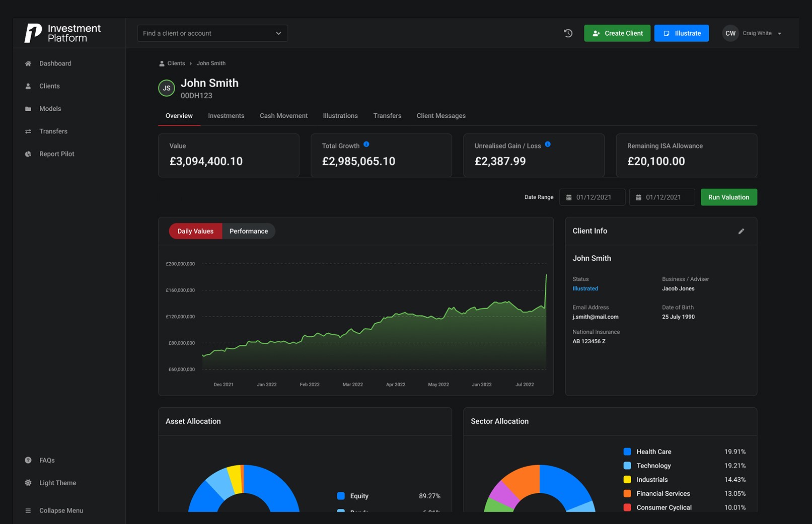Open Report Pilot in sidebar
This screenshot has width=812, height=524.
(57, 154)
